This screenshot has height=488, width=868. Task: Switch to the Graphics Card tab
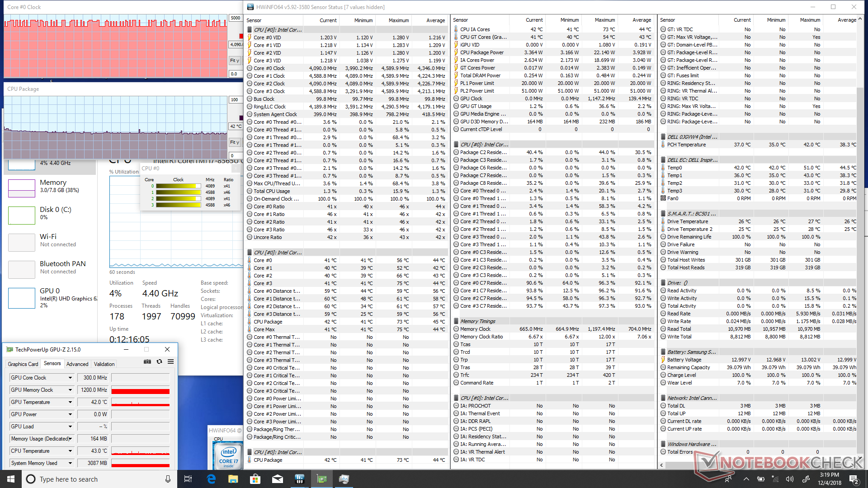coord(23,364)
